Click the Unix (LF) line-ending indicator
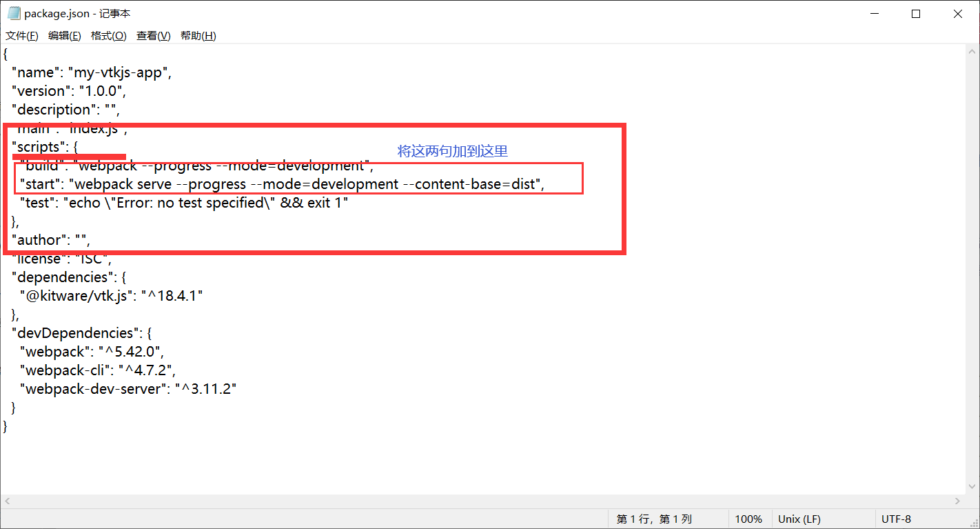The width and height of the screenshot is (980, 529). [x=799, y=519]
